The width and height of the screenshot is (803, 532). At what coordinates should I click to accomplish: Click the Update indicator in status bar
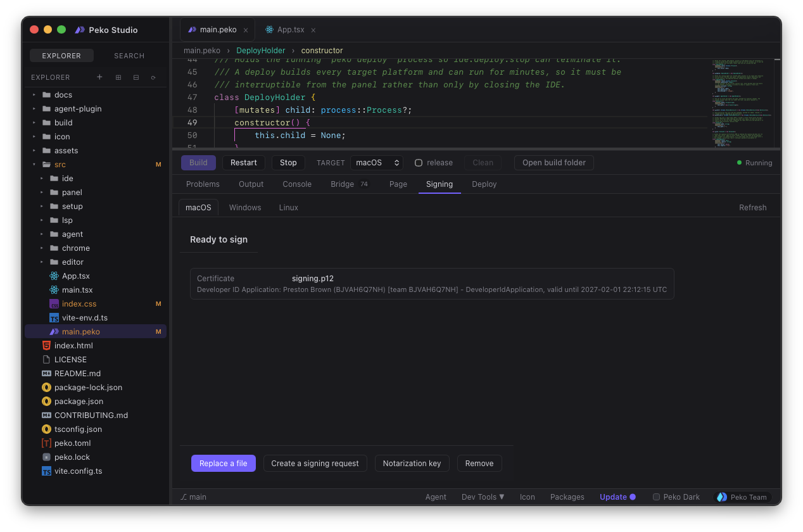[617, 497]
